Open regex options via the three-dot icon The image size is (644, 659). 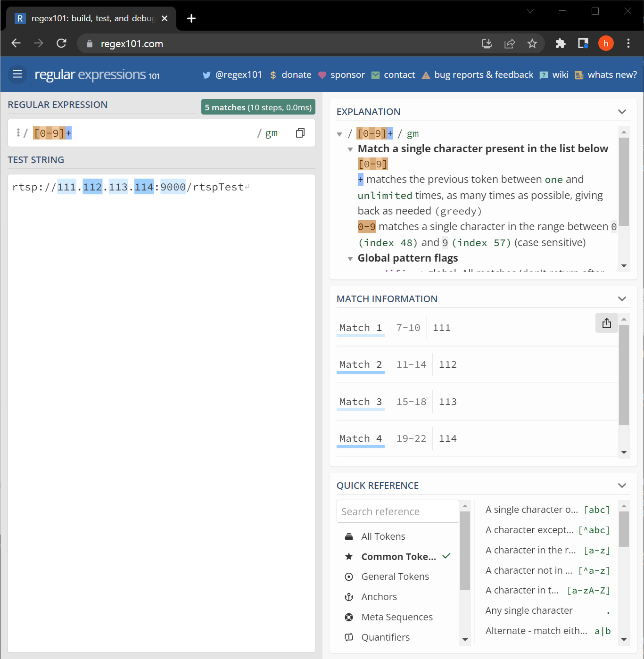coord(18,132)
